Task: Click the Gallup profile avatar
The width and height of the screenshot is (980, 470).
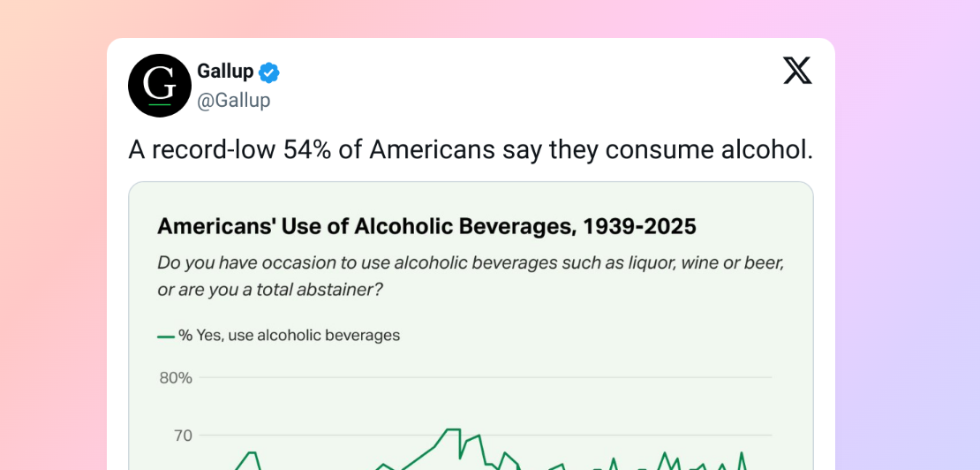Action: point(160,86)
